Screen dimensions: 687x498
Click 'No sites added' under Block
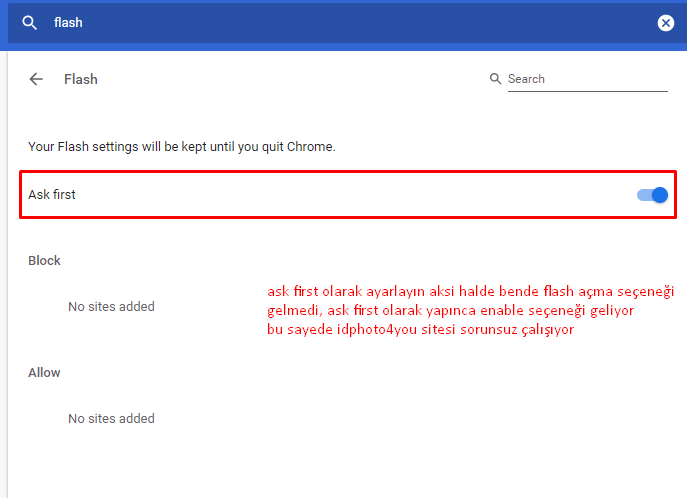click(x=111, y=307)
